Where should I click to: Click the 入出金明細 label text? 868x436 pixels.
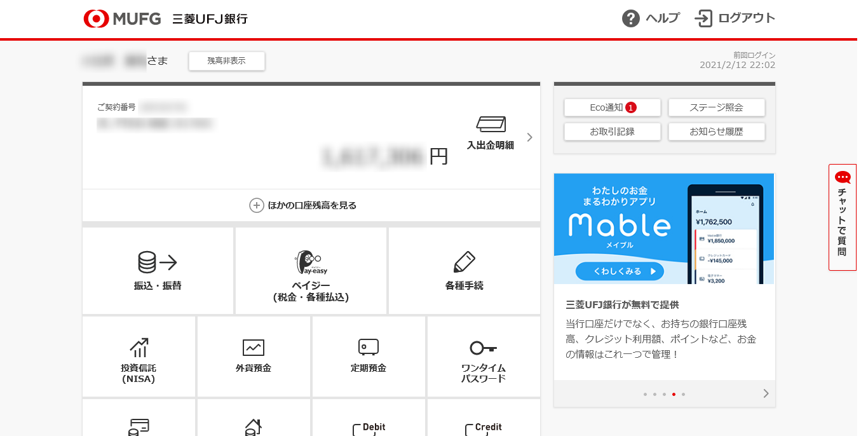point(491,145)
